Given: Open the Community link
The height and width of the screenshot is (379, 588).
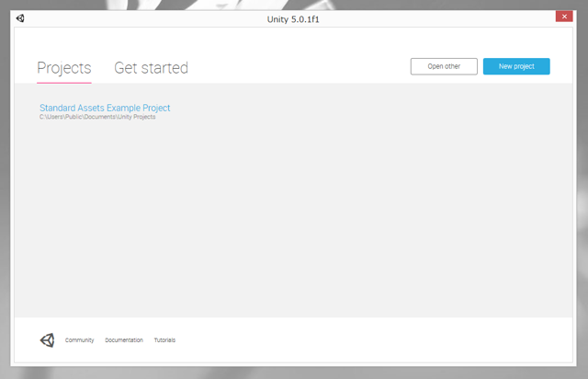Looking at the screenshot, I should tap(80, 340).
